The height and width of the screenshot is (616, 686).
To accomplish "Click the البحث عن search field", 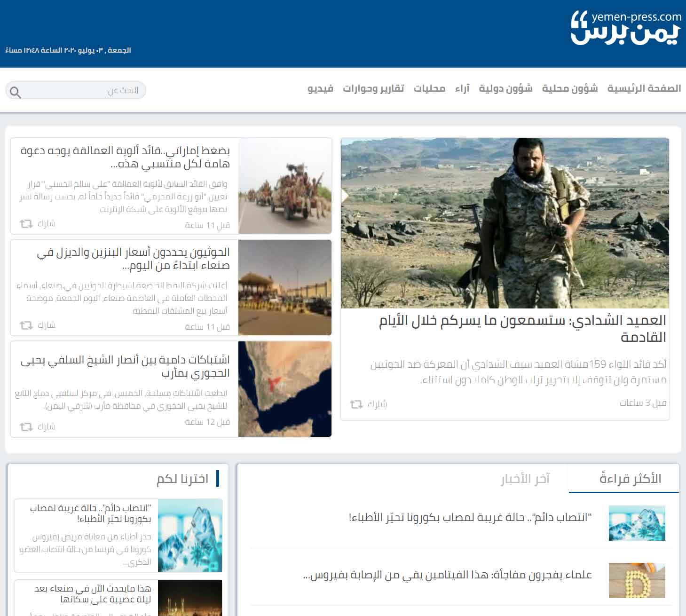I will coord(76,90).
